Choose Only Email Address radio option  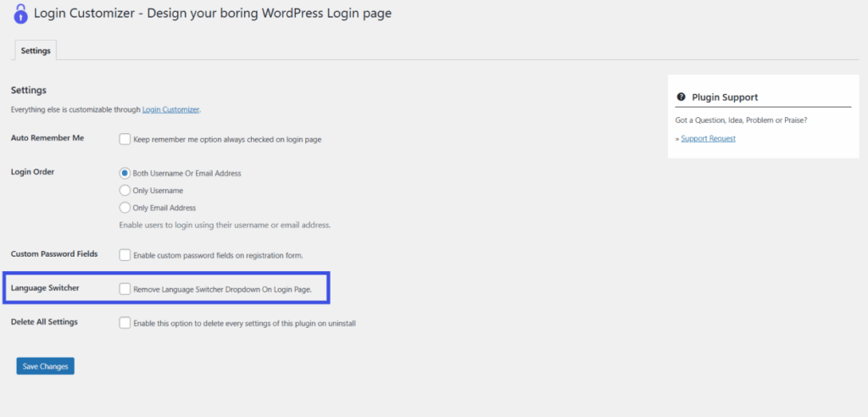point(125,208)
